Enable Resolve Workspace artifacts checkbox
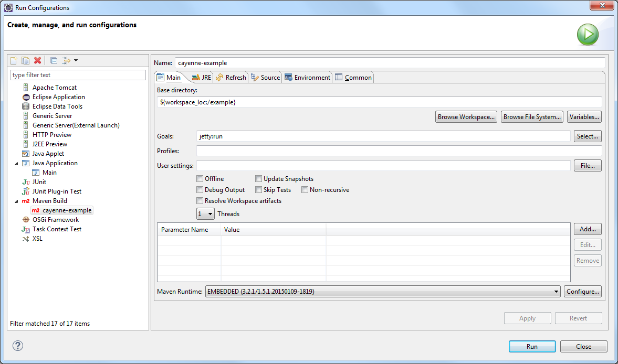The width and height of the screenshot is (618, 364). pos(200,201)
